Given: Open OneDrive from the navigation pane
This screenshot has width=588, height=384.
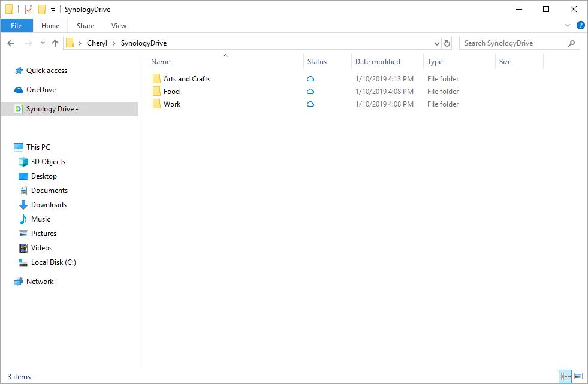Looking at the screenshot, I should pos(41,90).
